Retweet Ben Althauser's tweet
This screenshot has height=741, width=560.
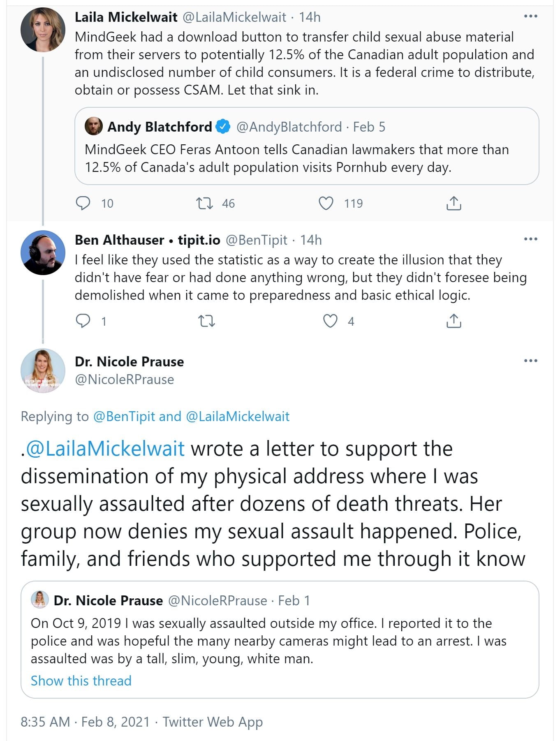[x=206, y=321]
